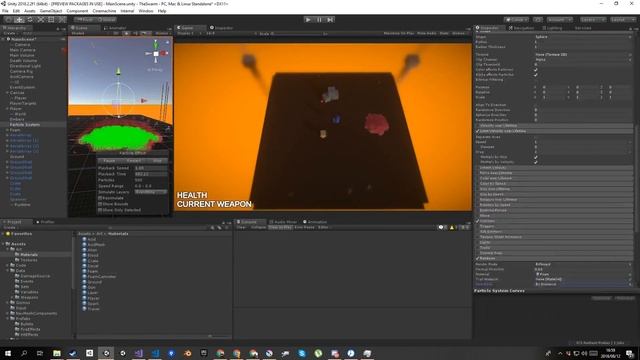The width and height of the screenshot is (640, 360).
Task: Switch to the Animator tab
Action: [115, 28]
